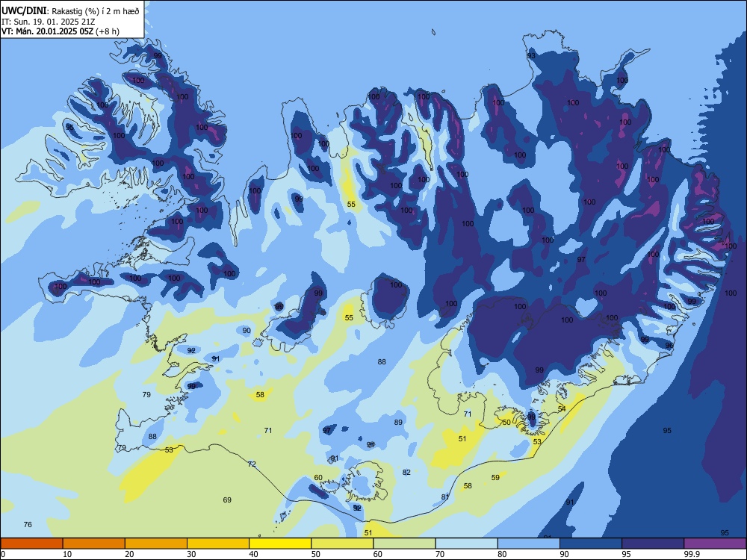Click the map value '93' in the northeast
The image size is (747, 560).
(x=531, y=56)
